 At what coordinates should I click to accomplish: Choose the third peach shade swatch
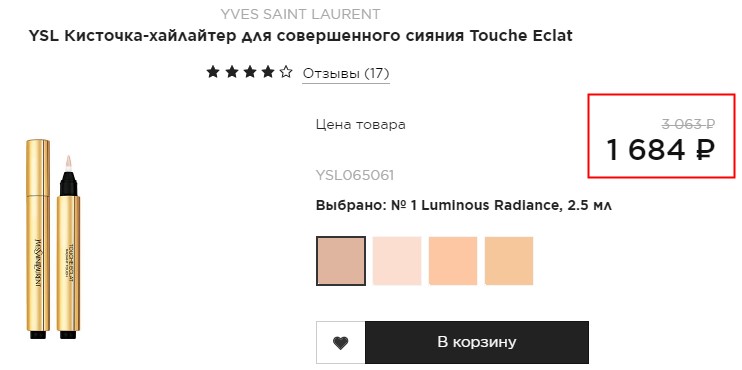pos(453,261)
